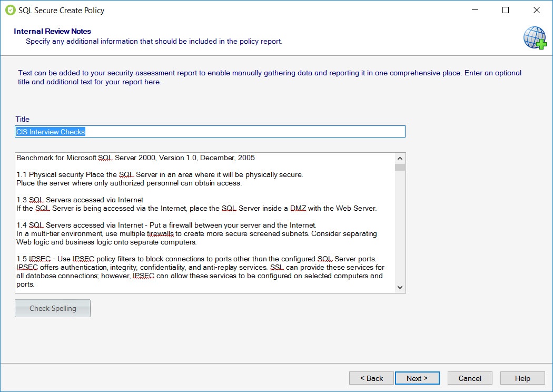Cancel the Create Policy wizard

click(x=470, y=378)
